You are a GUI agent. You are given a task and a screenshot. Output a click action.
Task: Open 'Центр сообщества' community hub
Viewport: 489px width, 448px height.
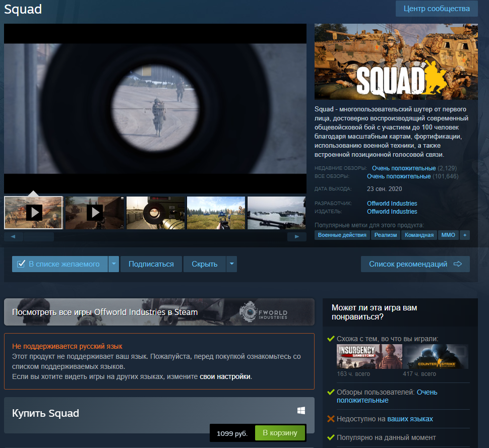437,9
